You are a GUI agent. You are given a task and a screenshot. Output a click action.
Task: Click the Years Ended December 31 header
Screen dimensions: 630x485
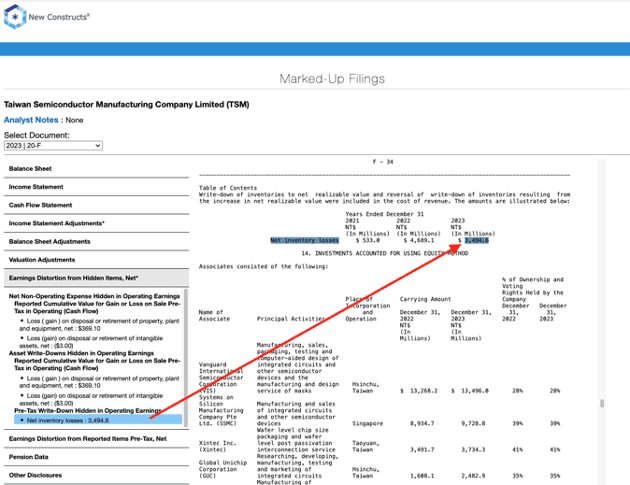[385, 214]
